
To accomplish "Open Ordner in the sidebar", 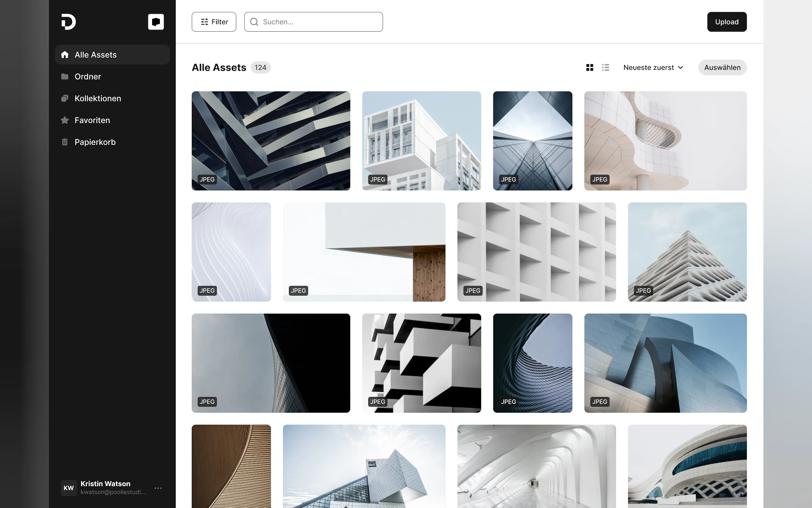I will [88, 76].
